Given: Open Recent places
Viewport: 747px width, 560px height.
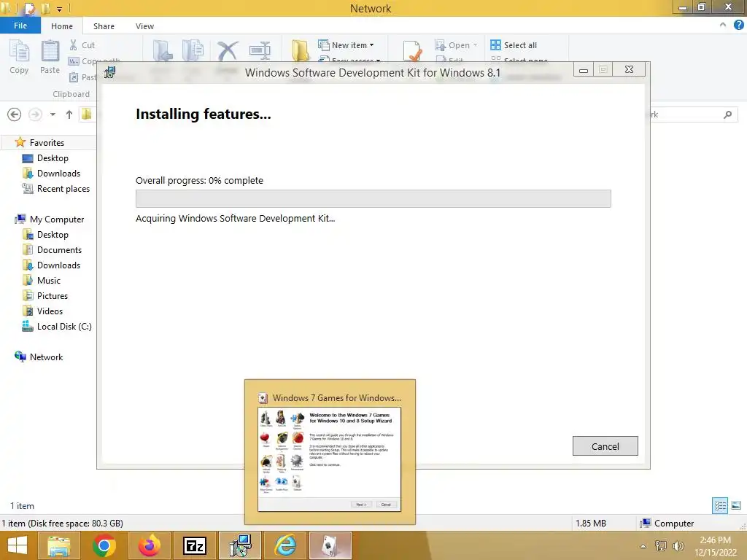Looking at the screenshot, I should (63, 189).
